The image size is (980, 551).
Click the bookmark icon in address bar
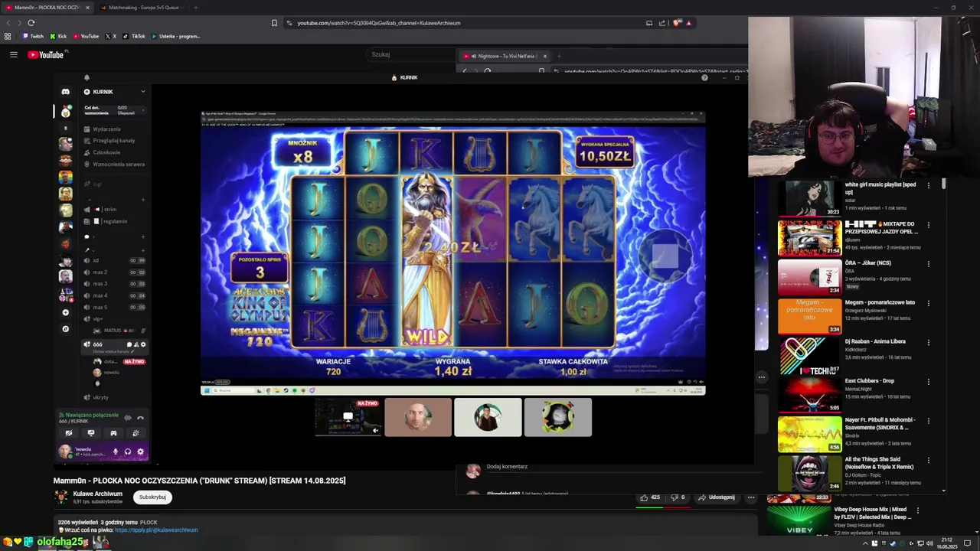pyautogui.click(x=274, y=23)
